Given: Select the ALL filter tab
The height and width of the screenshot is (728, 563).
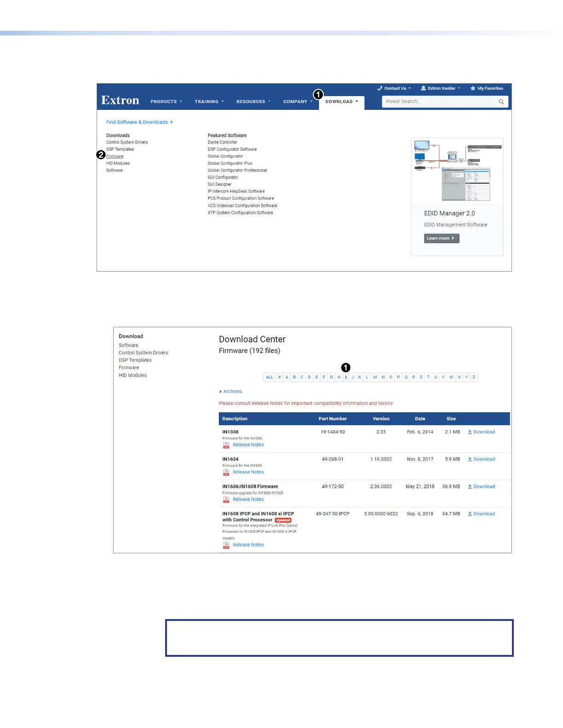Looking at the screenshot, I should tap(270, 377).
